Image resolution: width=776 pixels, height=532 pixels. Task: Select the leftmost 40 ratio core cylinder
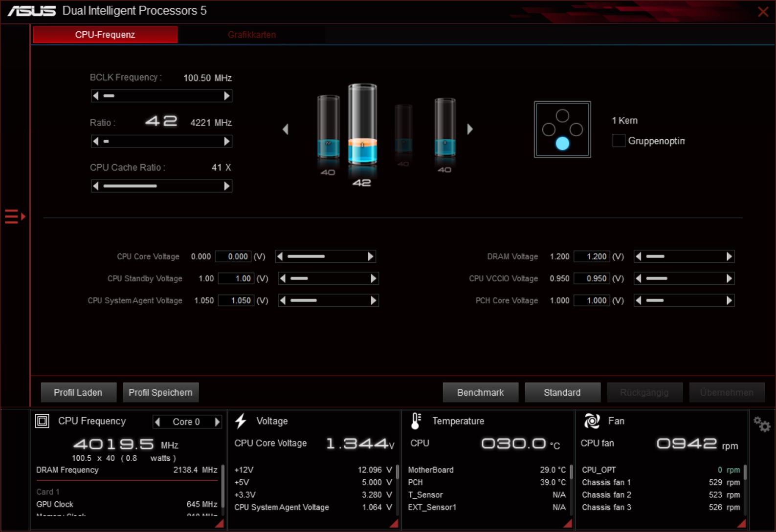pos(328,127)
